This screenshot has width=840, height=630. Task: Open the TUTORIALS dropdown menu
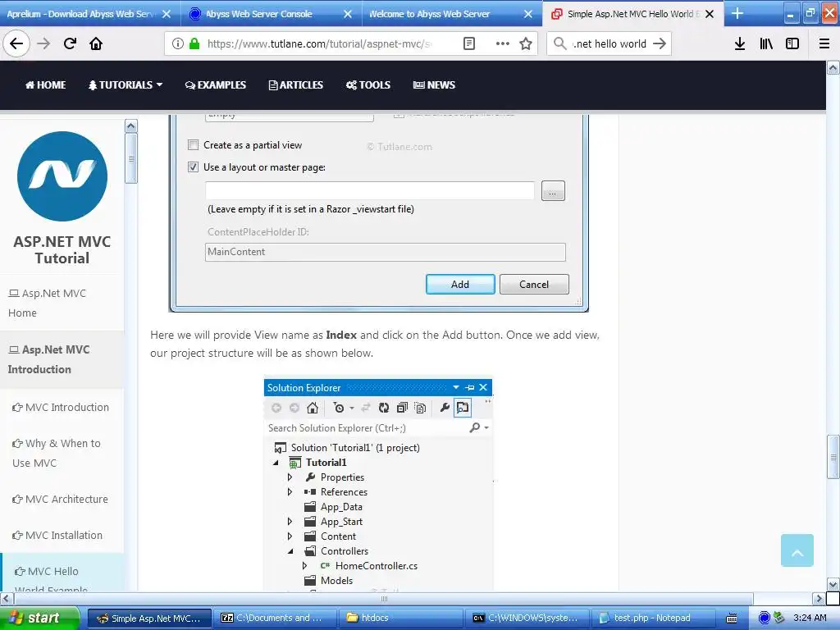[x=126, y=84]
